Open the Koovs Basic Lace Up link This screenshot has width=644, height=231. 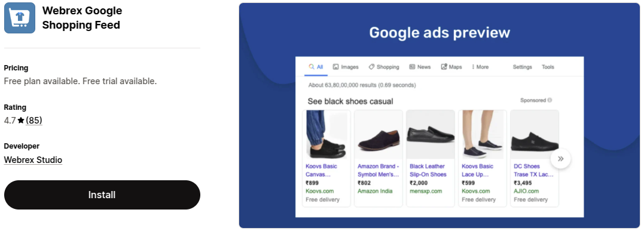pyautogui.click(x=477, y=170)
